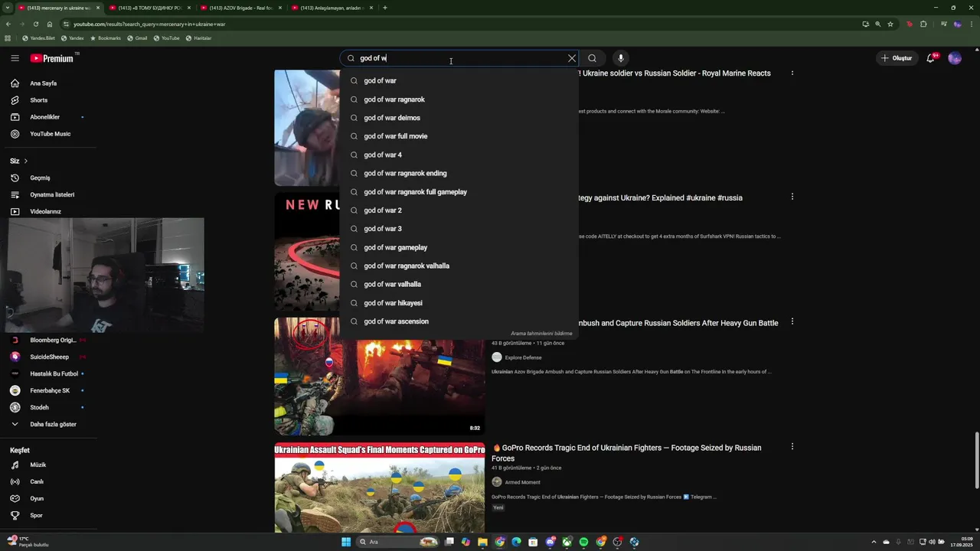Viewport: 980px width, 551px height.
Task: Go to YouTube Premium home logo
Action: pos(52,58)
